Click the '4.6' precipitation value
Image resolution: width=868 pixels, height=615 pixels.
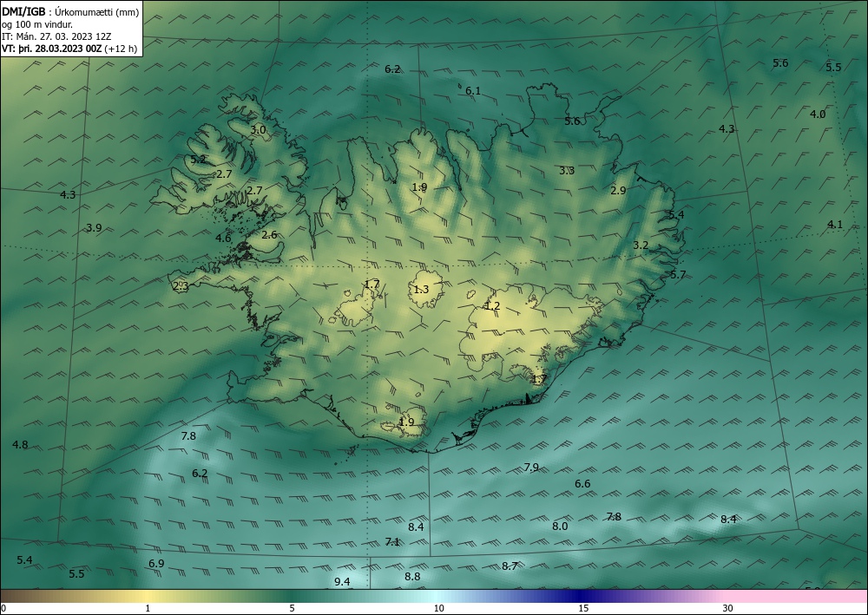[223, 238]
